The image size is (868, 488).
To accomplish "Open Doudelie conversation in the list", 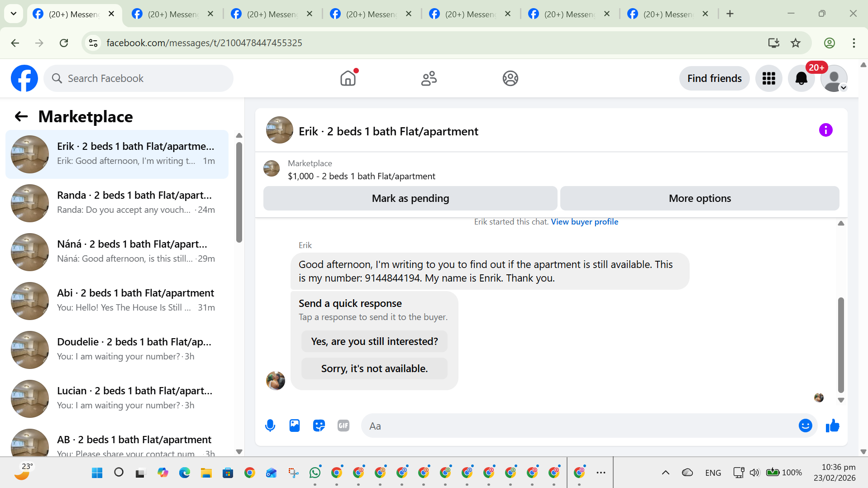I will point(117,349).
